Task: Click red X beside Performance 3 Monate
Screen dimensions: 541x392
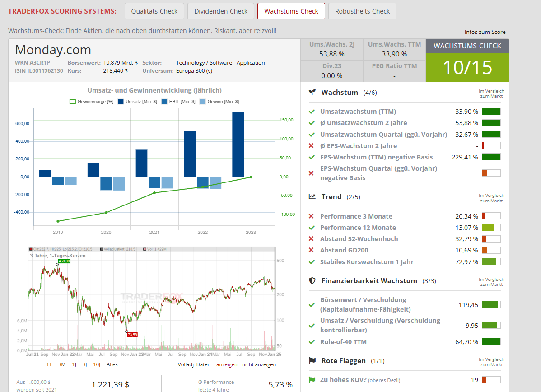Action: 311,216
